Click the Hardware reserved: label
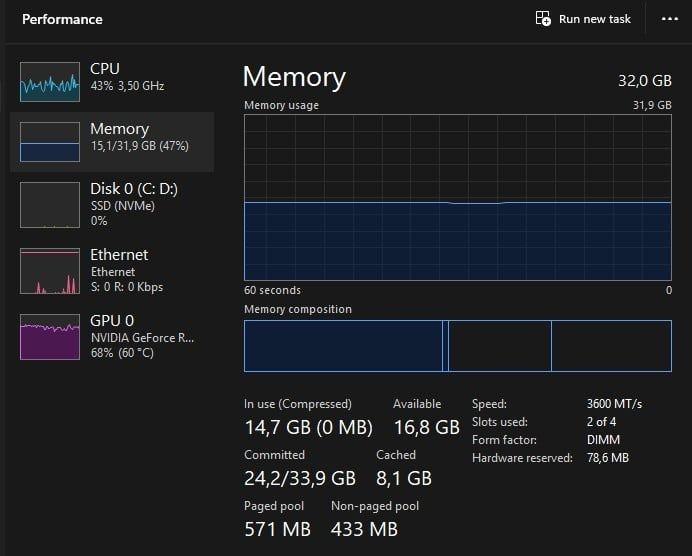Image resolution: width=692 pixels, height=556 pixels. click(522, 458)
